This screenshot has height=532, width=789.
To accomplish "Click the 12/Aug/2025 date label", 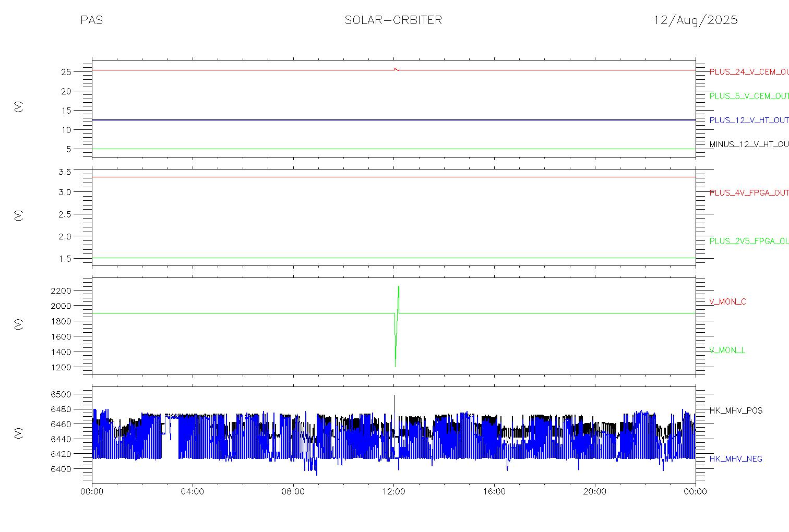I will (696, 20).
